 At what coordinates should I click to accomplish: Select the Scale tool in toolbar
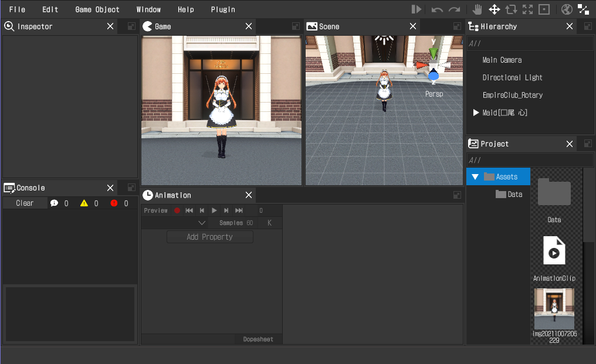tap(527, 9)
